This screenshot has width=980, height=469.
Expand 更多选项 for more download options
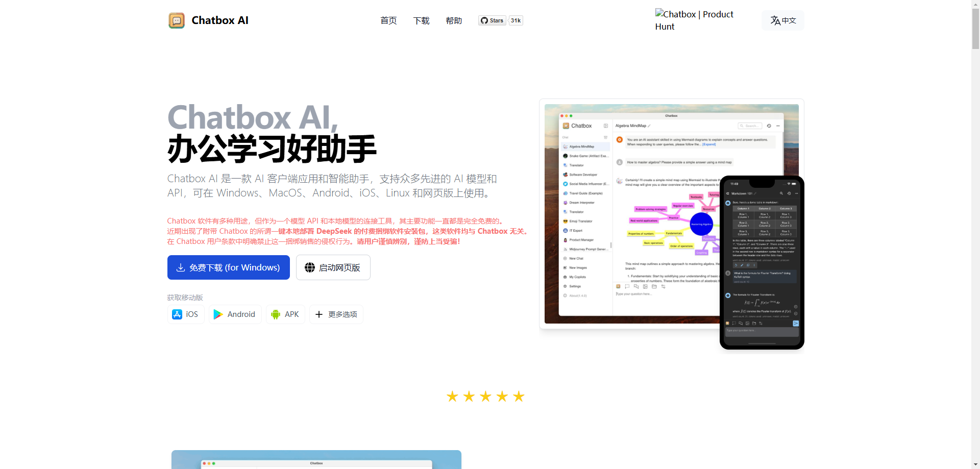[336, 314]
